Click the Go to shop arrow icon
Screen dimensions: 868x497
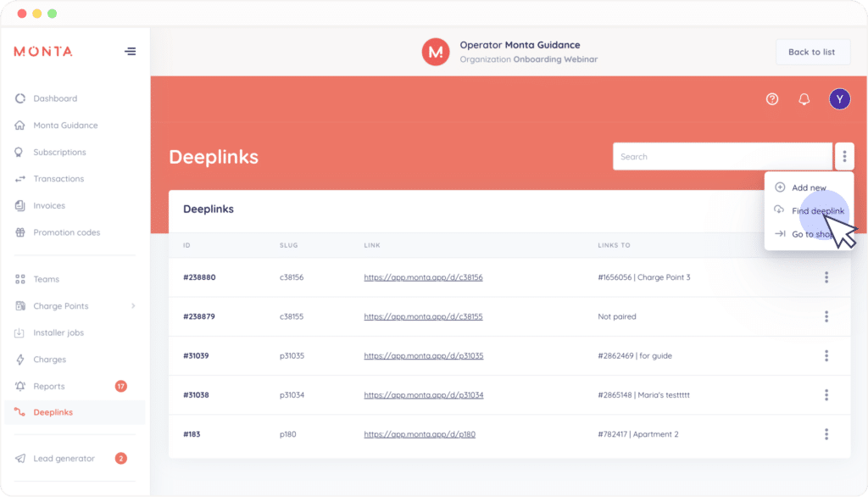[x=780, y=234]
